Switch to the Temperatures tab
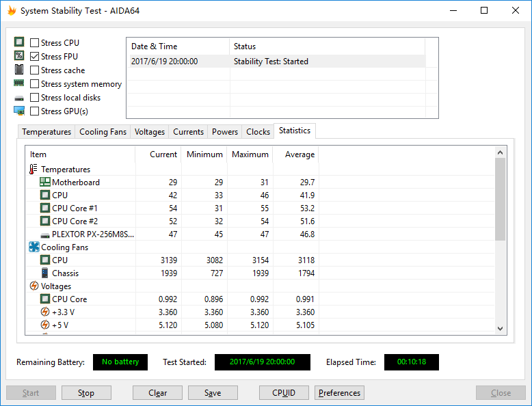532x406 pixels. click(46, 132)
